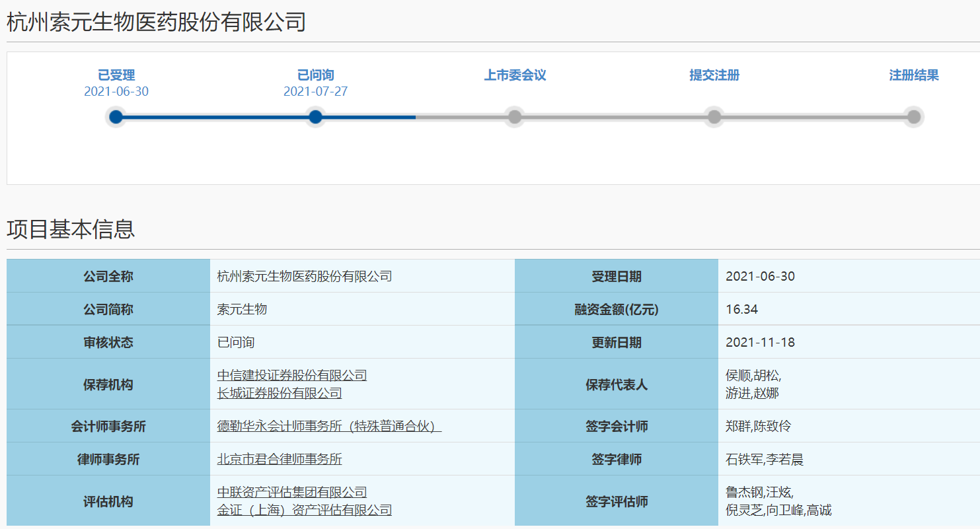Click the company full name value in table

click(x=305, y=277)
